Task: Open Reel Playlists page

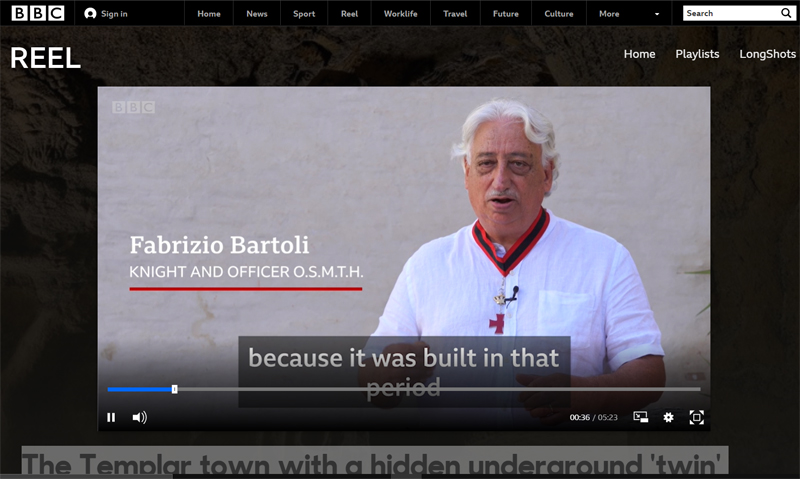Action: coord(697,54)
